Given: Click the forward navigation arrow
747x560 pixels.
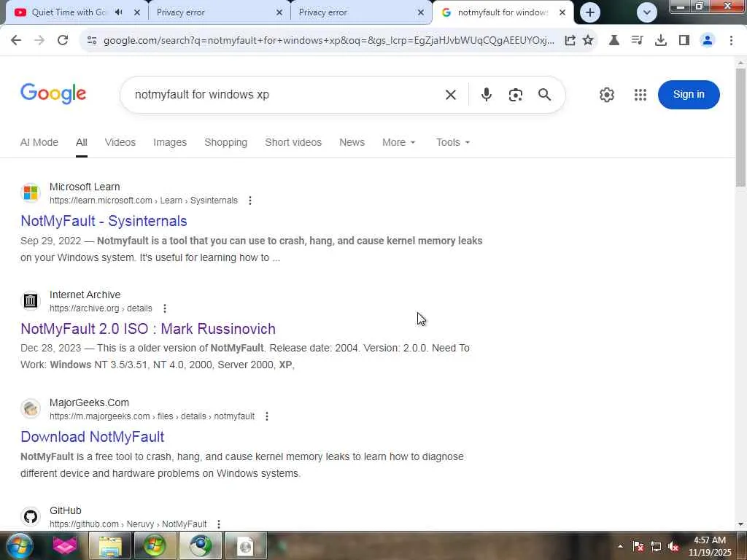Looking at the screenshot, I should tap(39, 40).
